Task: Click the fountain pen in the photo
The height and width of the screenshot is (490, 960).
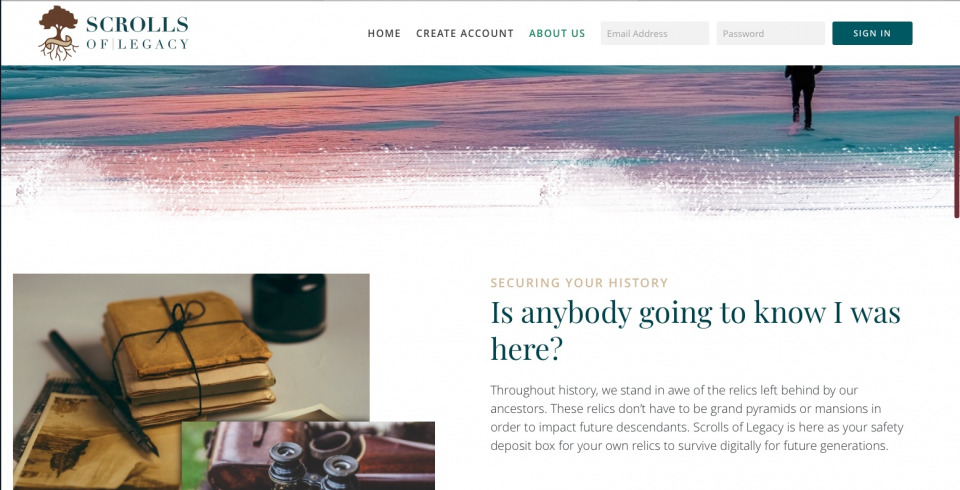Action: pos(103,393)
